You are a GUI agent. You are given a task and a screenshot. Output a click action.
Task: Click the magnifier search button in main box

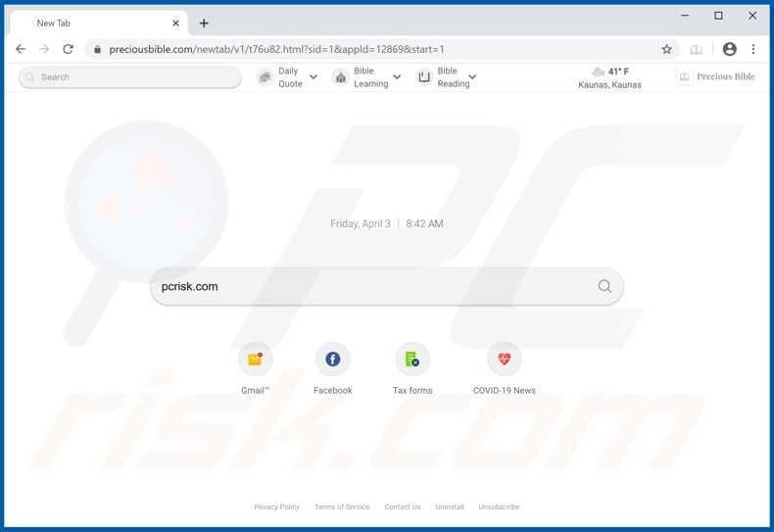pyautogui.click(x=605, y=286)
